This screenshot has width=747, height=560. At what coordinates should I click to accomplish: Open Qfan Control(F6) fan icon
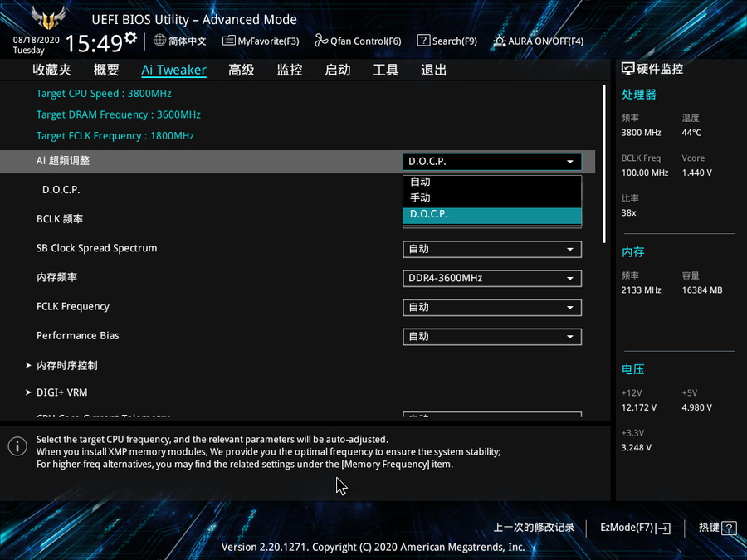pyautogui.click(x=321, y=41)
